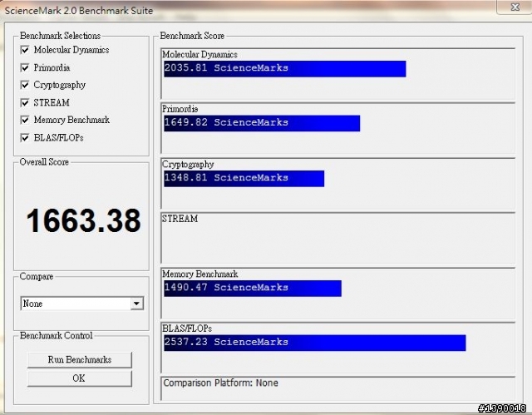Uncheck the Memory Benchmark checkbox
The height and width of the screenshot is (415, 532).
point(25,120)
